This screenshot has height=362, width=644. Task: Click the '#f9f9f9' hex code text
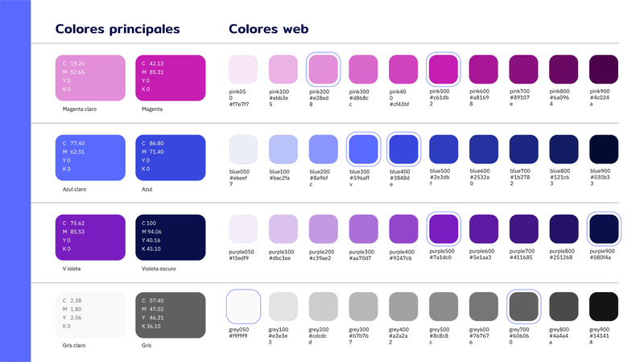(x=238, y=335)
